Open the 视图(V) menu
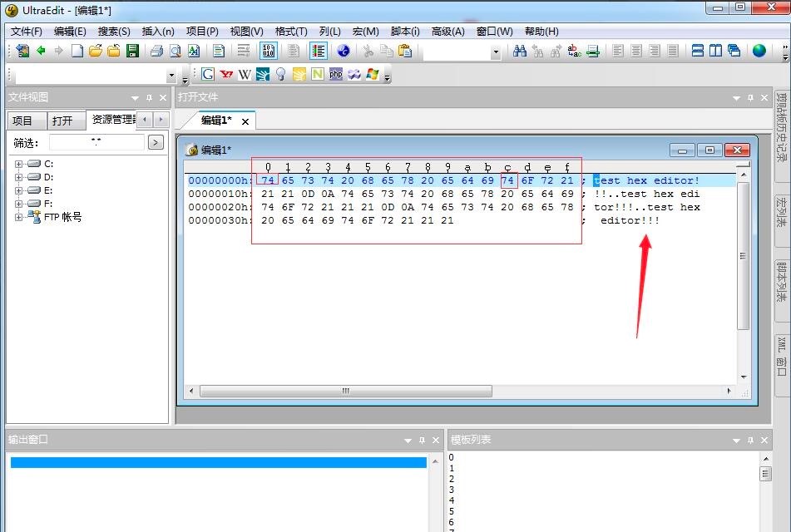This screenshot has width=791, height=532. click(x=247, y=32)
